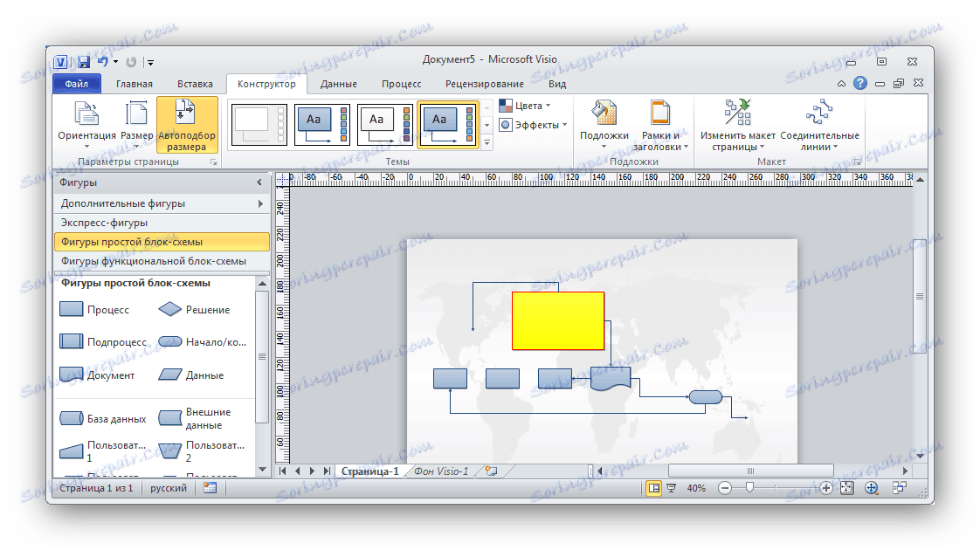Select the highlighted fourth theme thumbnail

448,125
